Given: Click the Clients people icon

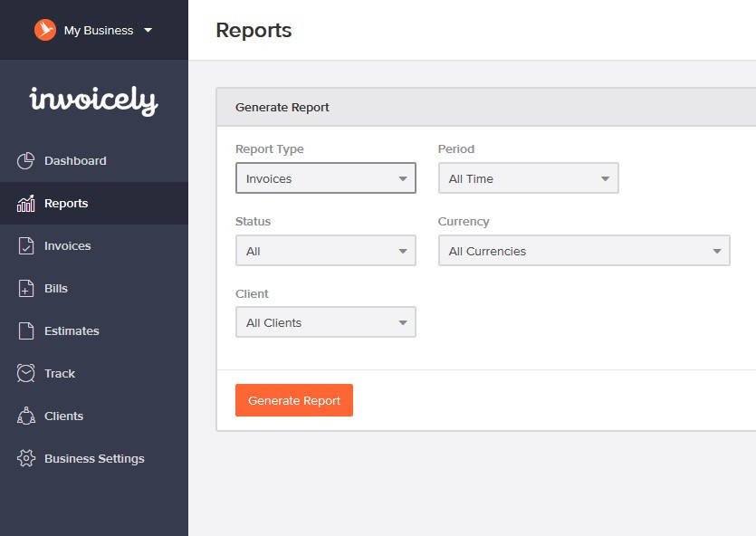Looking at the screenshot, I should tap(26, 416).
